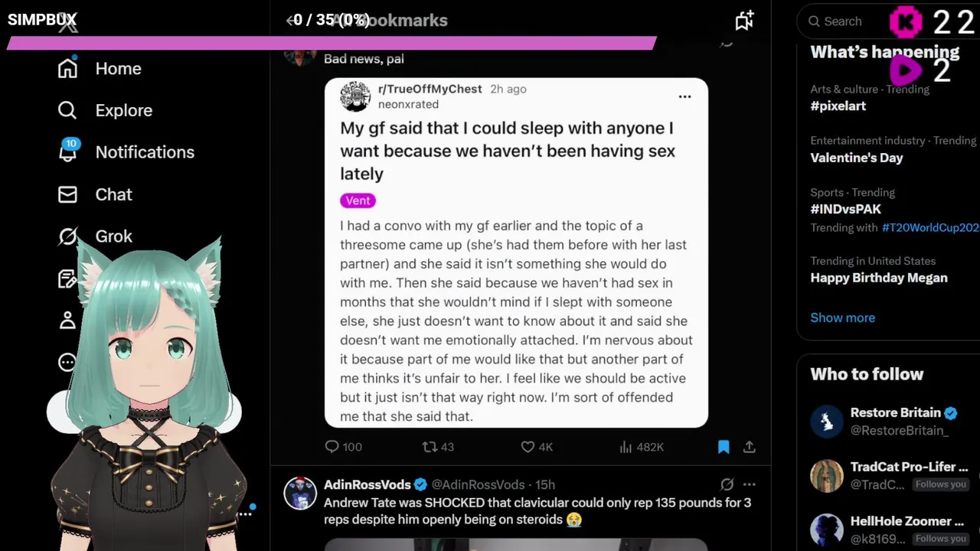Remove bookmark with the blue bookmark icon

coord(724,447)
